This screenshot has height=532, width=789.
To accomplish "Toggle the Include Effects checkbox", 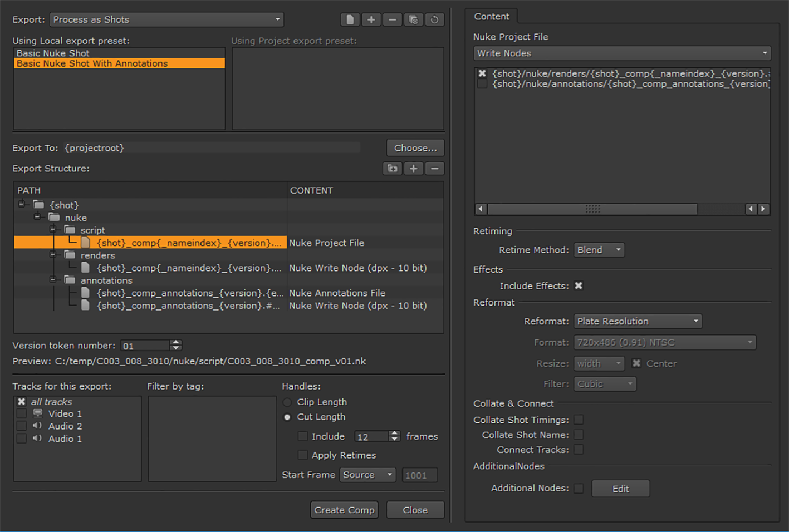I will click(x=579, y=286).
